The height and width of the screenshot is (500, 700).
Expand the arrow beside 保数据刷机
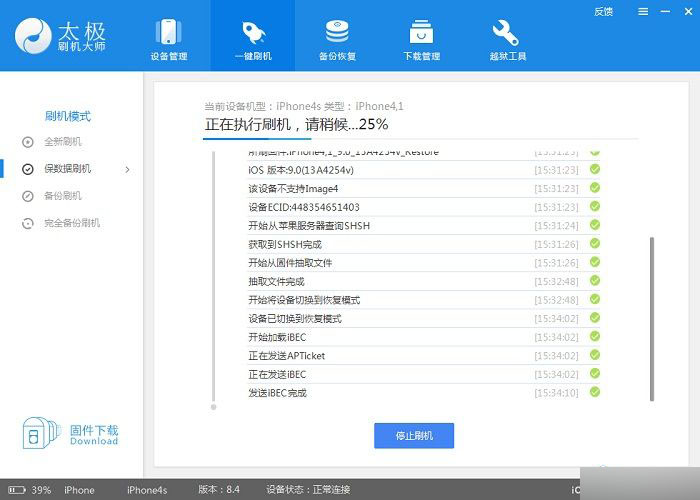127,170
